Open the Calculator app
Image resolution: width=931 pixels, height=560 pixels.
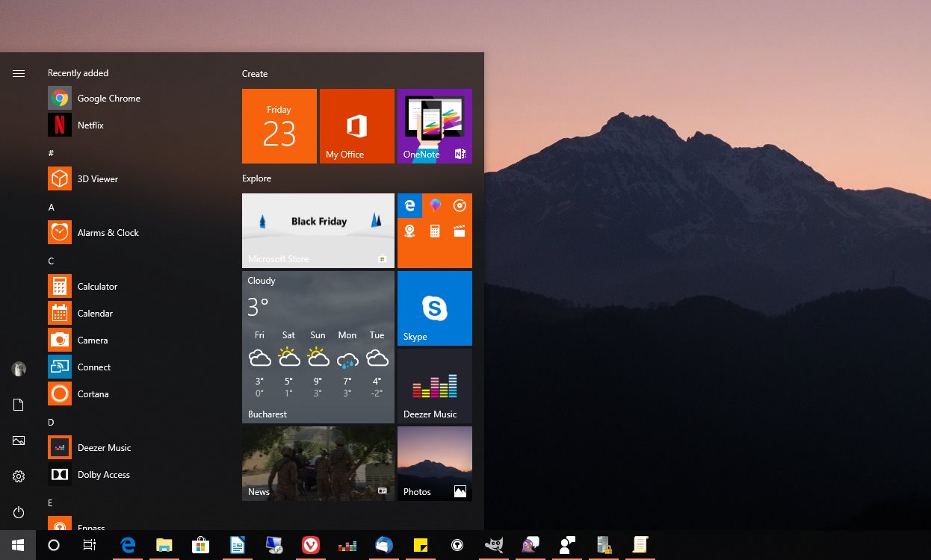(97, 286)
